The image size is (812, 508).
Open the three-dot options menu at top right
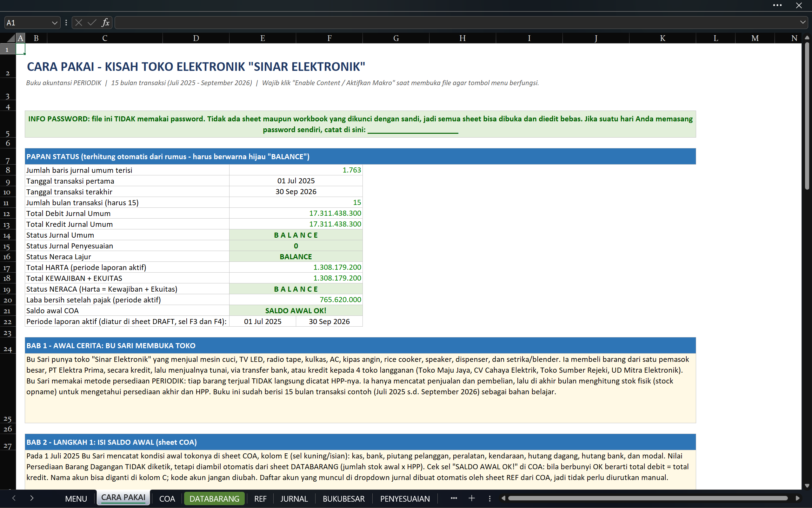777,5
